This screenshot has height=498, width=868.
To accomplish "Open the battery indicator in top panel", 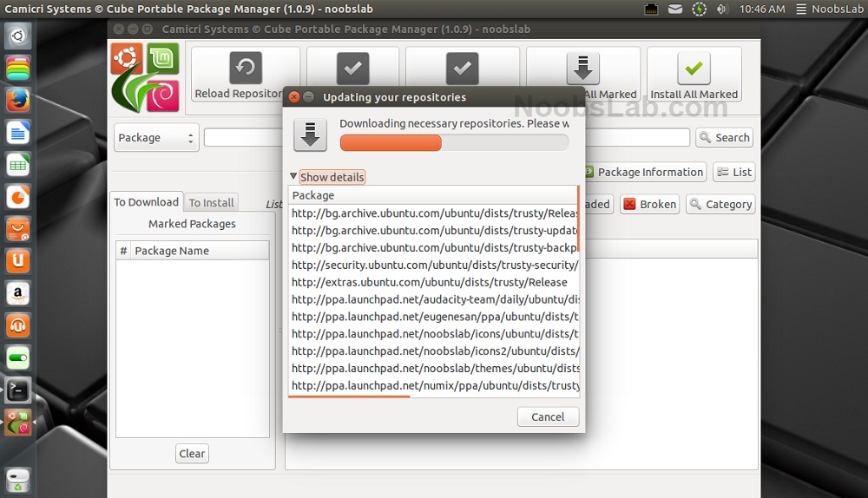I will pos(699,9).
